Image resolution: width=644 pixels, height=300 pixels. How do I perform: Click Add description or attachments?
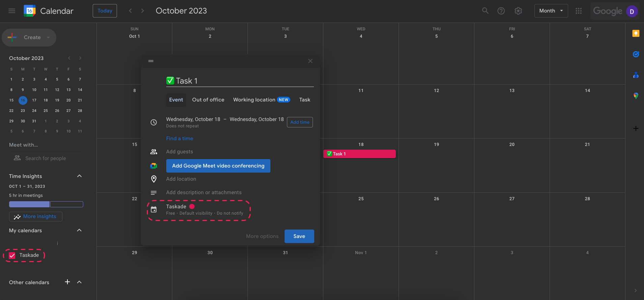point(204,192)
